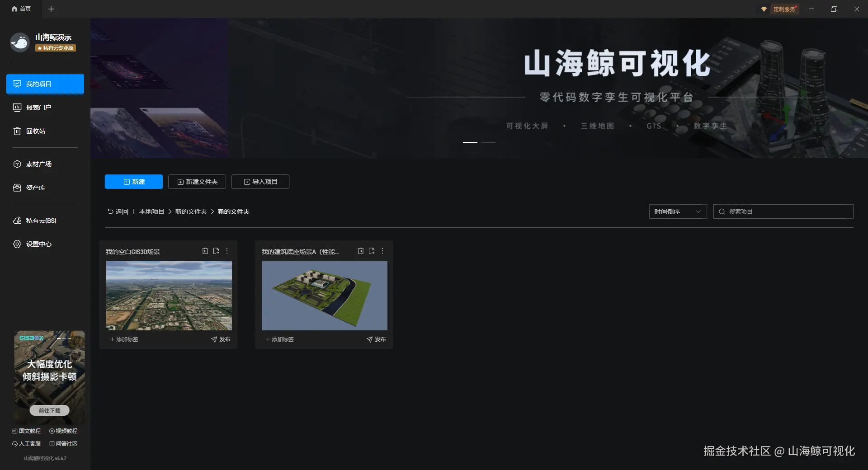Open 报表门户 section
868x470 pixels.
tap(45, 108)
